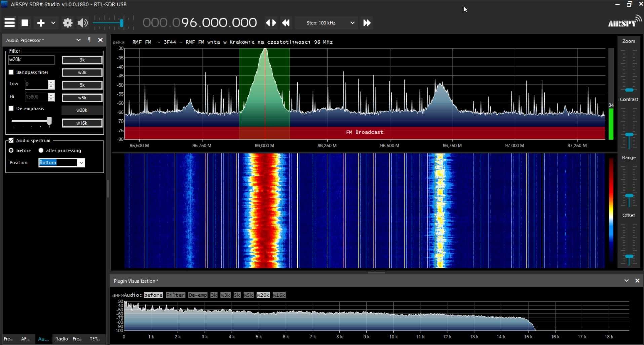Click the center tuning arrows icon
Image resolution: width=644 pixels, height=345 pixels.
tap(271, 23)
